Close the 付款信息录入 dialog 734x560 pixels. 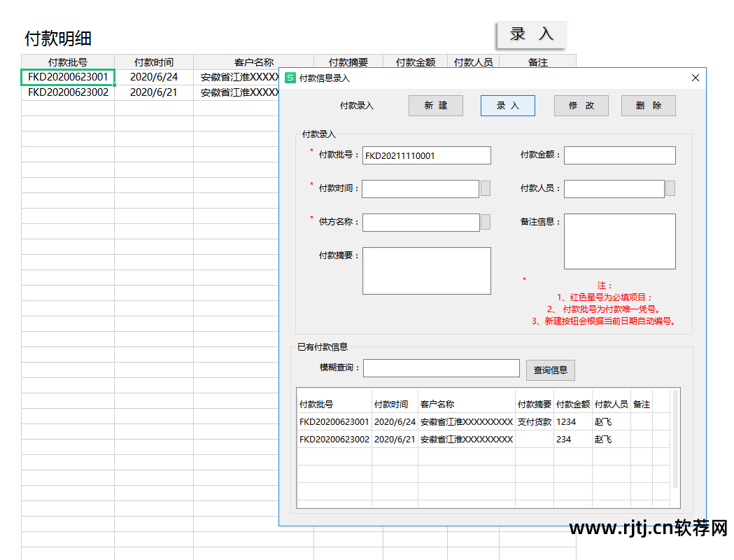695,78
